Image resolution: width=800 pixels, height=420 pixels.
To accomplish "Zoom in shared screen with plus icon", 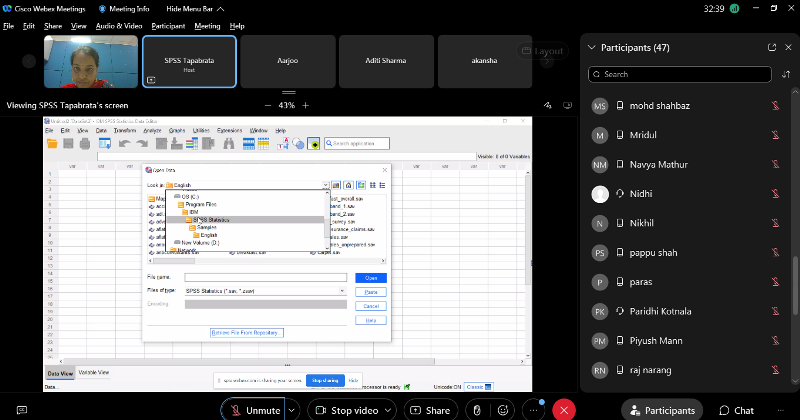I will point(306,105).
